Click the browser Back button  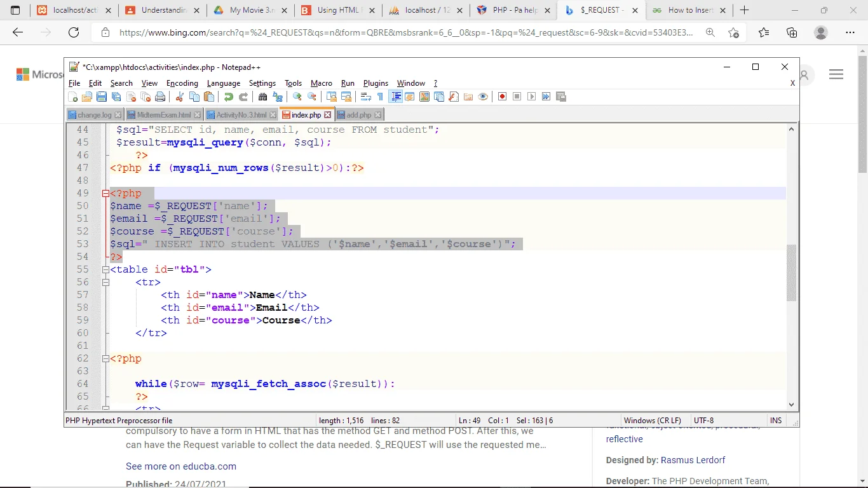[x=18, y=32]
